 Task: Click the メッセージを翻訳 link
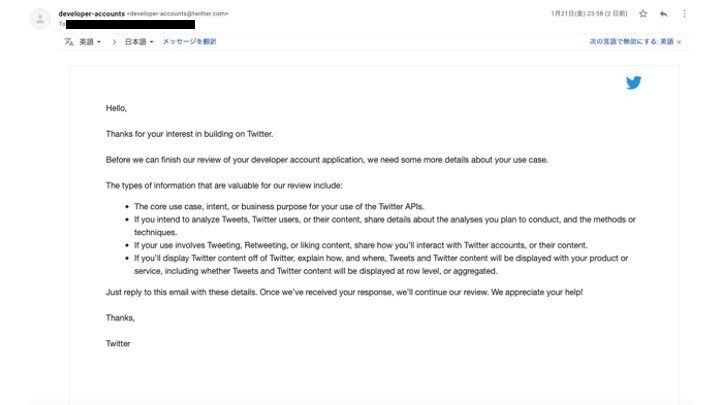coord(189,41)
